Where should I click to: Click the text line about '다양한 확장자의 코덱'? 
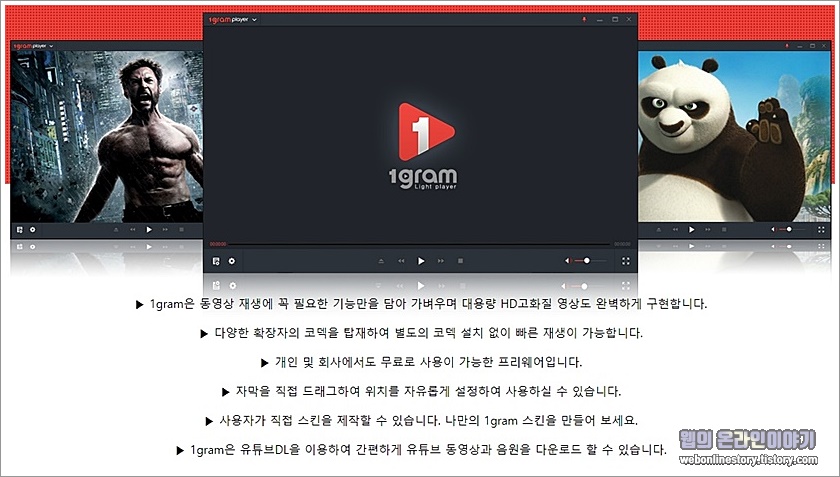point(422,333)
